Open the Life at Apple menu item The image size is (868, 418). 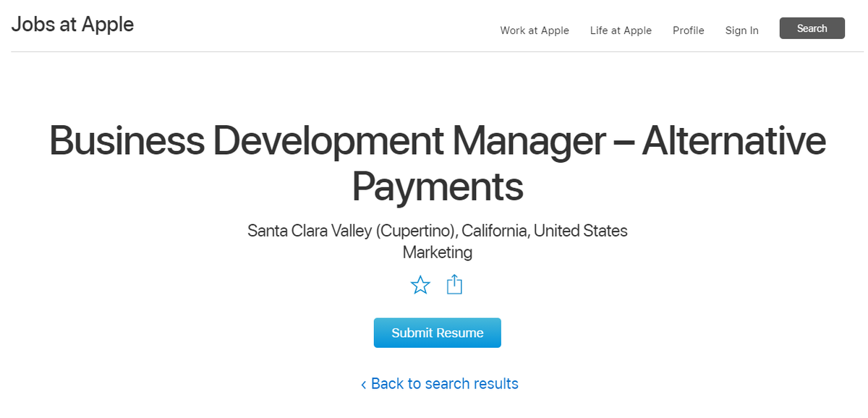coord(621,30)
